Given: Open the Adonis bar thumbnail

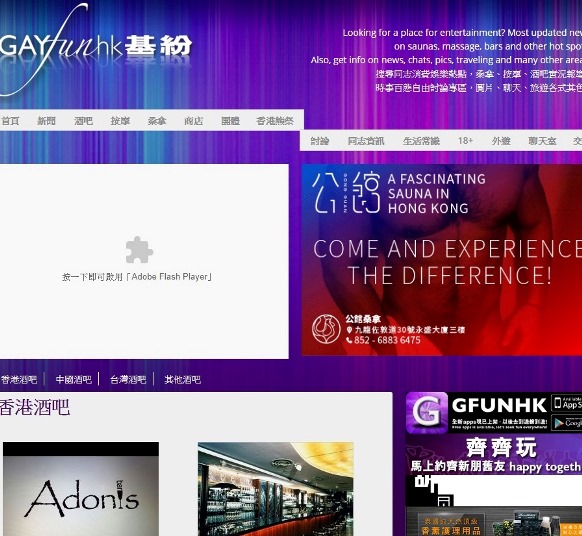Looking at the screenshot, I should click(x=81, y=489).
